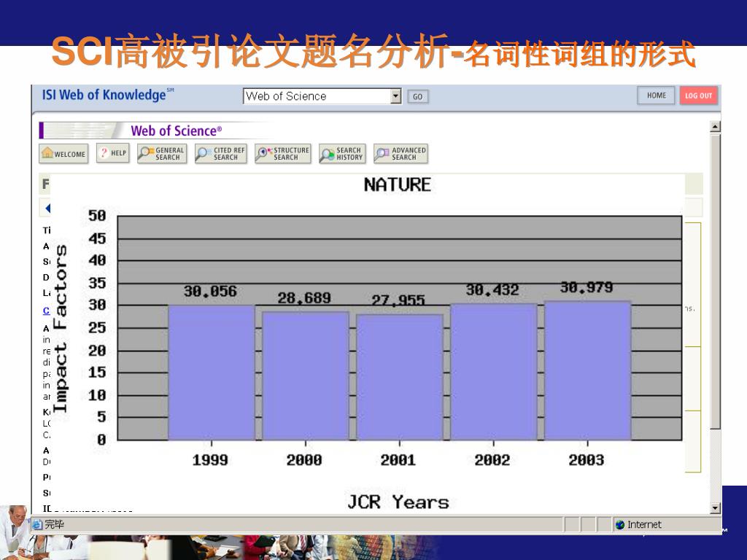Click the scrollbar down arrow

(715, 508)
